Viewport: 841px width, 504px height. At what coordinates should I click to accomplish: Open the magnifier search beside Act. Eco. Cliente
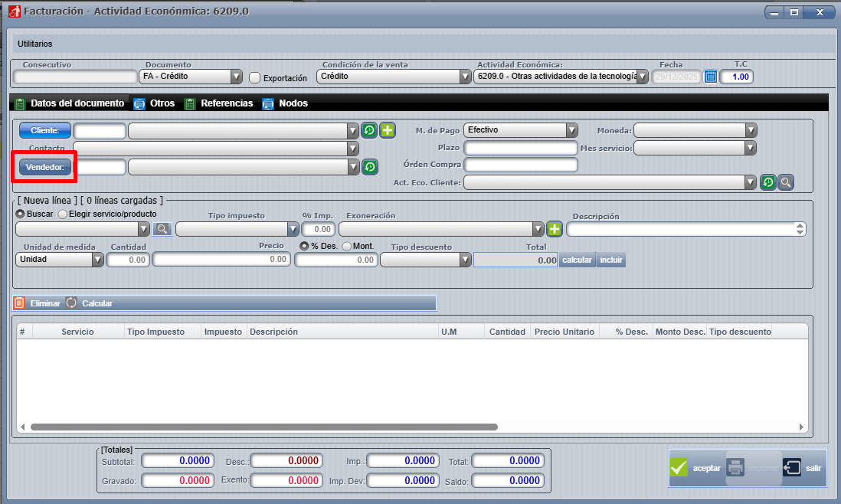787,182
